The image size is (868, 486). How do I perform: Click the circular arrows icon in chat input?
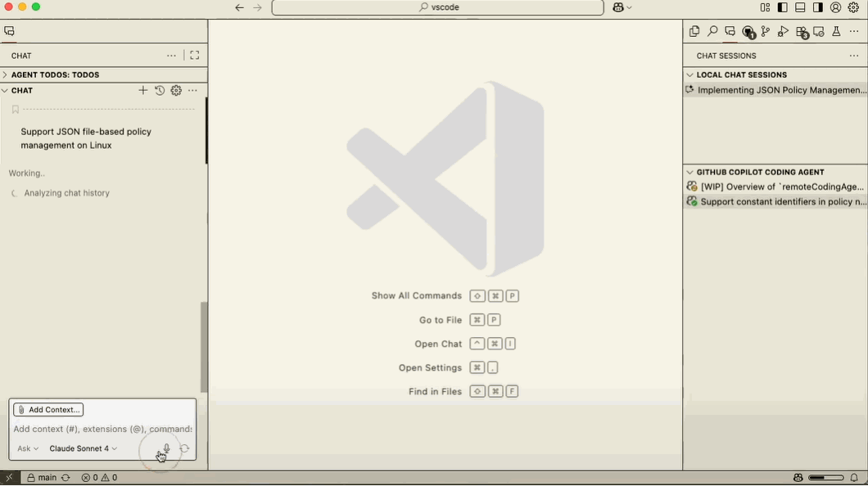184,448
